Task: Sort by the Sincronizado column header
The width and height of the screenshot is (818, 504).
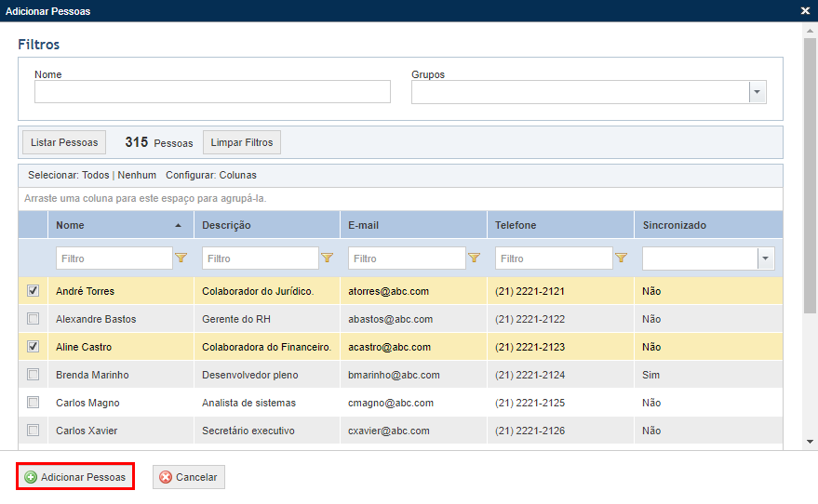Action: [x=708, y=225]
